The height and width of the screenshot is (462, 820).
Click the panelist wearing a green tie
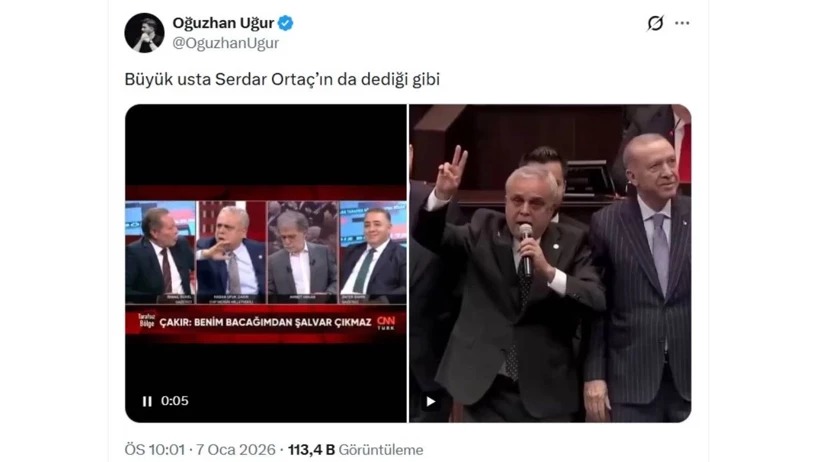click(373, 253)
